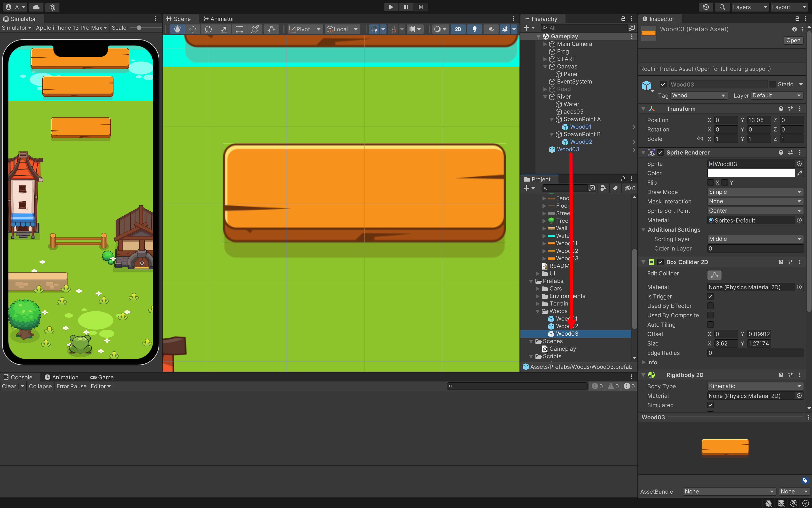Switch to the Animator tab
The image size is (812, 508).
[x=219, y=19]
